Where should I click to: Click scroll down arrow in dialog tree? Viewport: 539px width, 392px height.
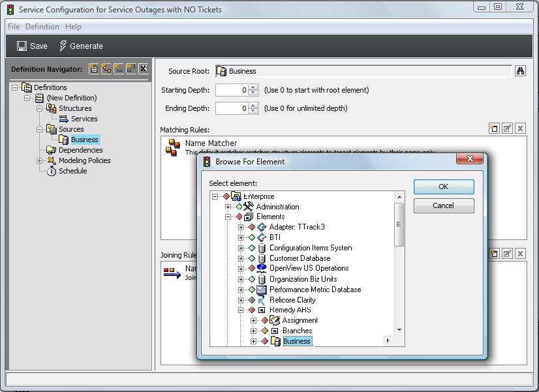pos(399,330)
